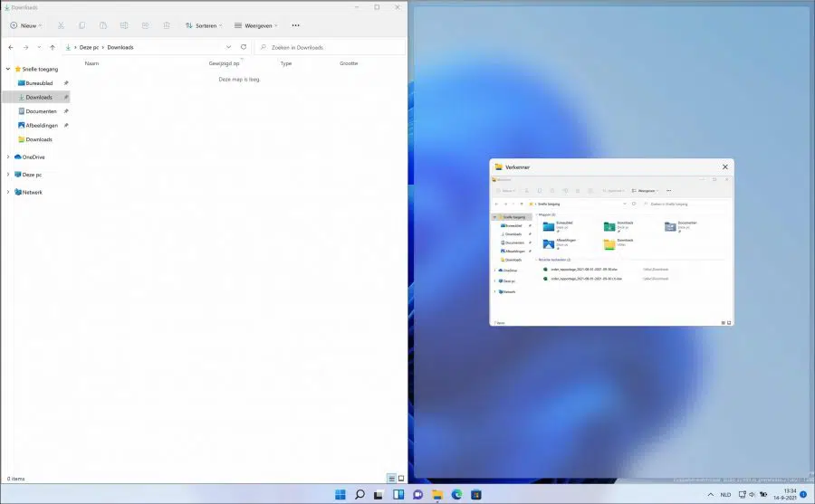Select pinned Downloads in navigation pane
The width and height of the screenshot is (815, 504).
pyautogui.click(x=40, y=97)
